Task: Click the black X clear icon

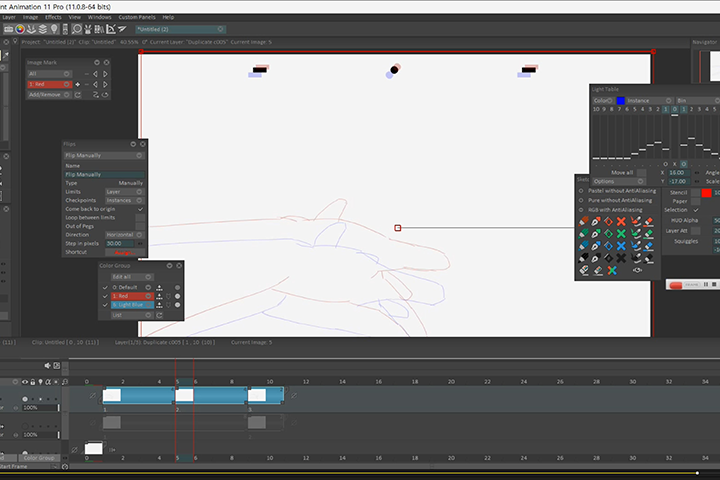Action: click(x=621, y=258)
